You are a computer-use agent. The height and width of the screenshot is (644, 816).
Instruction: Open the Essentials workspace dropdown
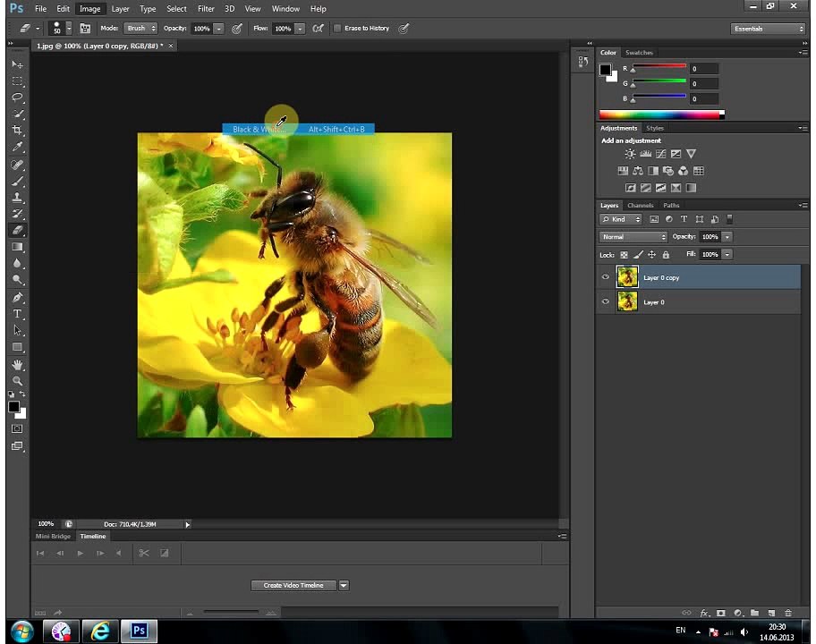[768, 29]
